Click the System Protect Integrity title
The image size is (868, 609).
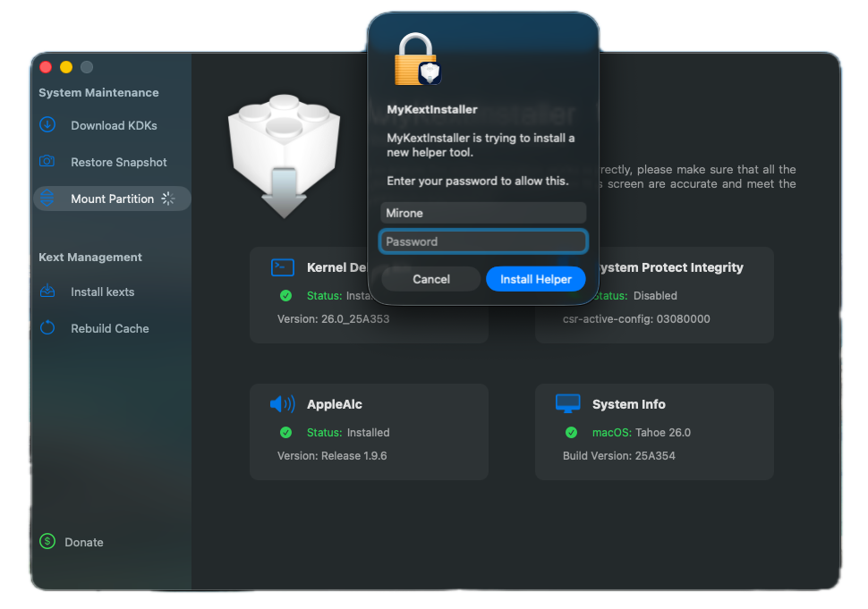click(x=670, y=267)
